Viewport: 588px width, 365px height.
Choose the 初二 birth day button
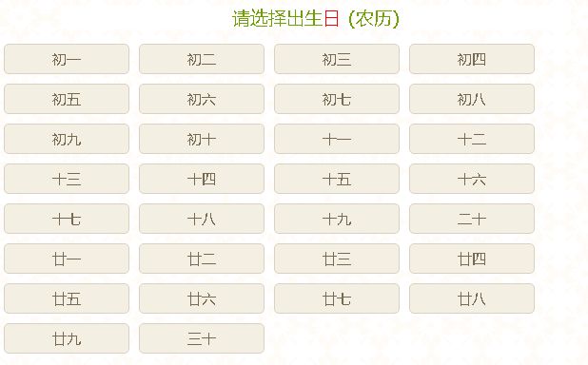[x=202, y=59]
